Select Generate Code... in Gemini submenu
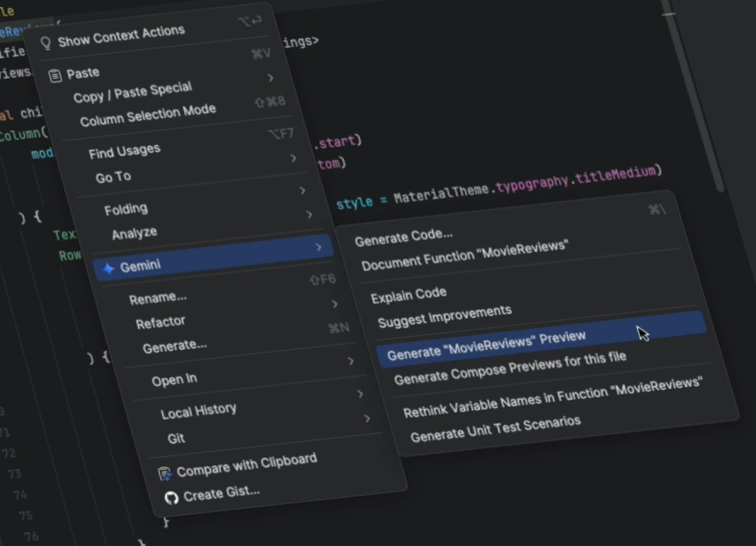This screenshot has width=756, height=546. pos(403,237)
